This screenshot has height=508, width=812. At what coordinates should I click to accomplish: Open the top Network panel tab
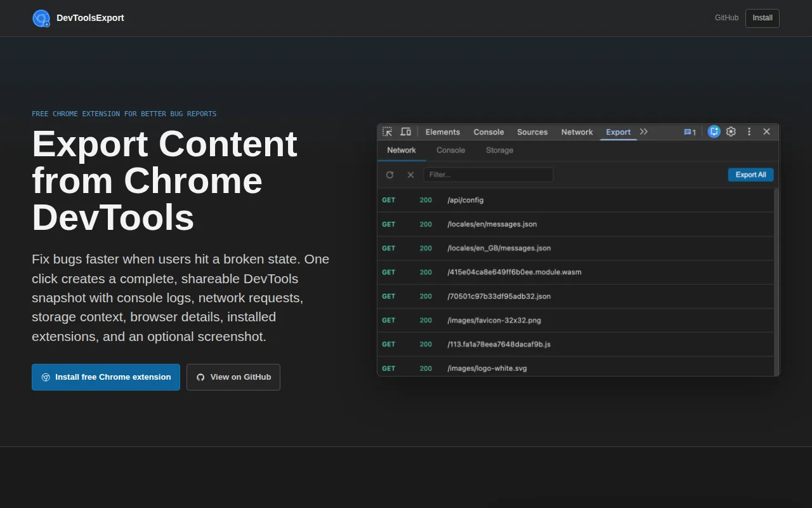click(577, 132)
